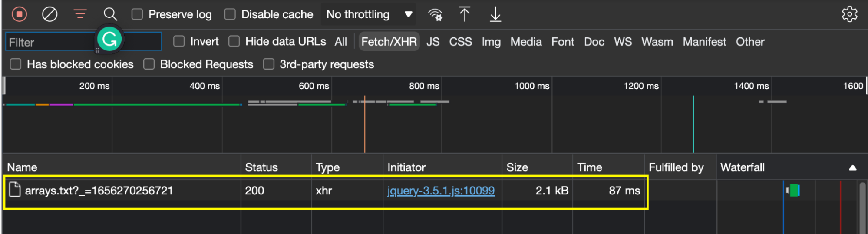Import HAR file with up arrow
Image resolution: width=868 pixels, height=234 pixels.
[x=464, y=14]
